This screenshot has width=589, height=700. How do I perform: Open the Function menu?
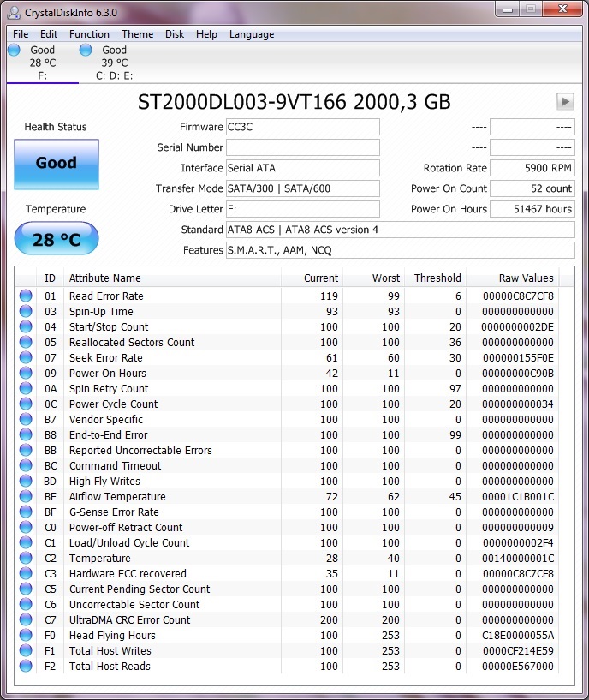coord(89,34)
